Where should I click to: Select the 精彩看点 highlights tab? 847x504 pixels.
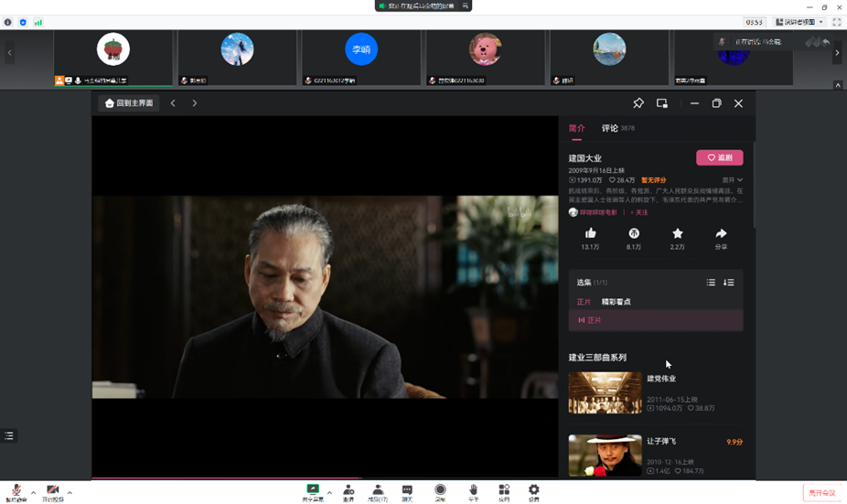616,302
